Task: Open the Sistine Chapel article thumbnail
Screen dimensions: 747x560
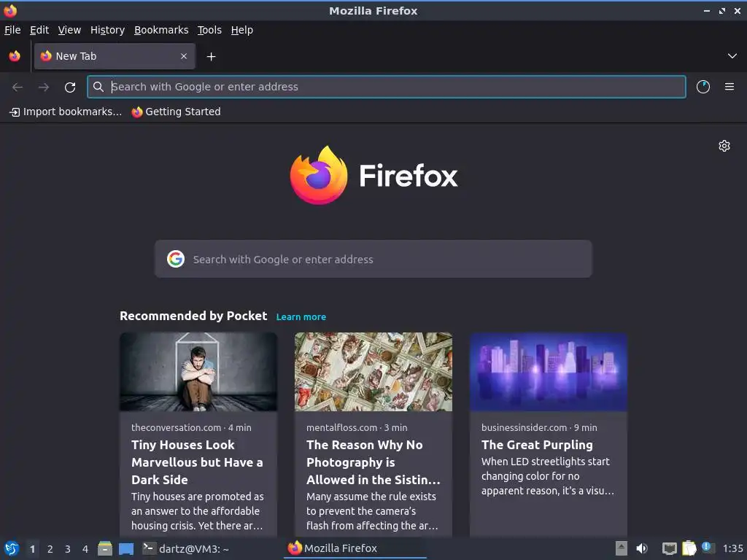Action: click(x=373, y=372)
